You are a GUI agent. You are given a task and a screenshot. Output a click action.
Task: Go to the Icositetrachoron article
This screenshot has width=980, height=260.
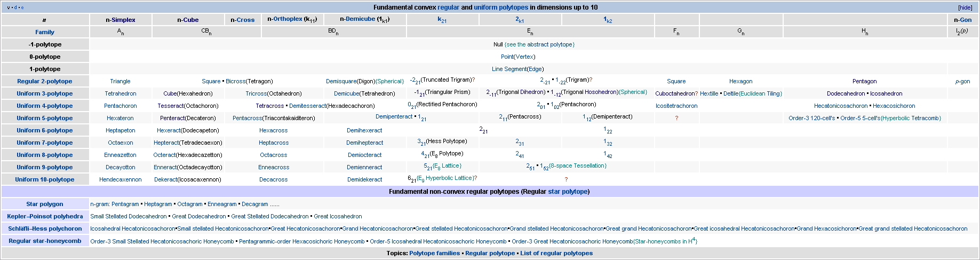676,106
